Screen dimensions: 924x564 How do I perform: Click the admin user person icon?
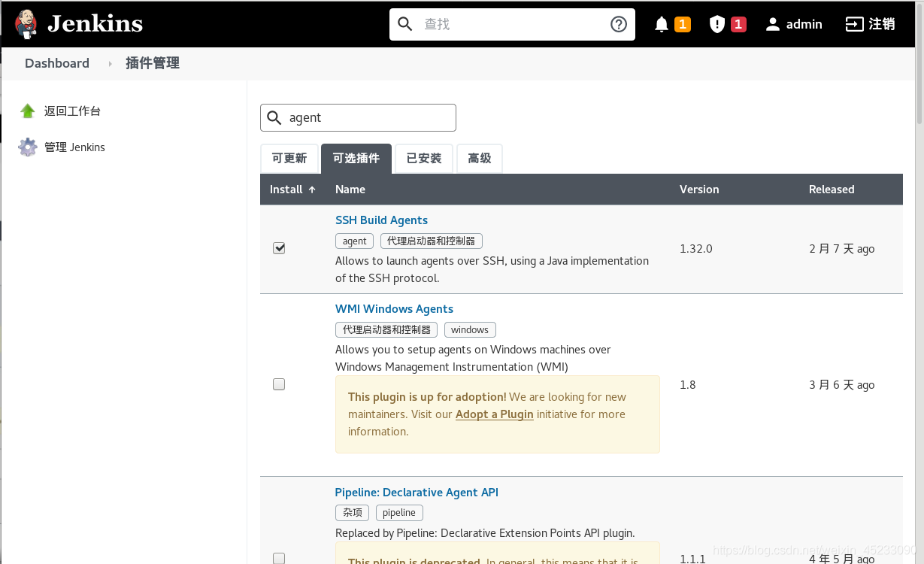773,24
